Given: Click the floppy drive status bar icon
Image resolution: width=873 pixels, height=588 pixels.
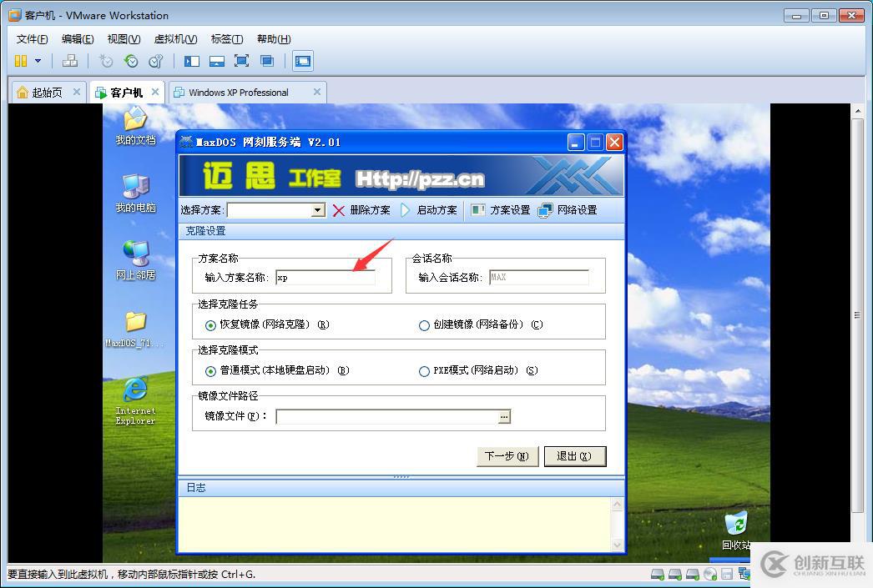Looking at the screenshot, I should pyautogui.click(x=727, y=574).
